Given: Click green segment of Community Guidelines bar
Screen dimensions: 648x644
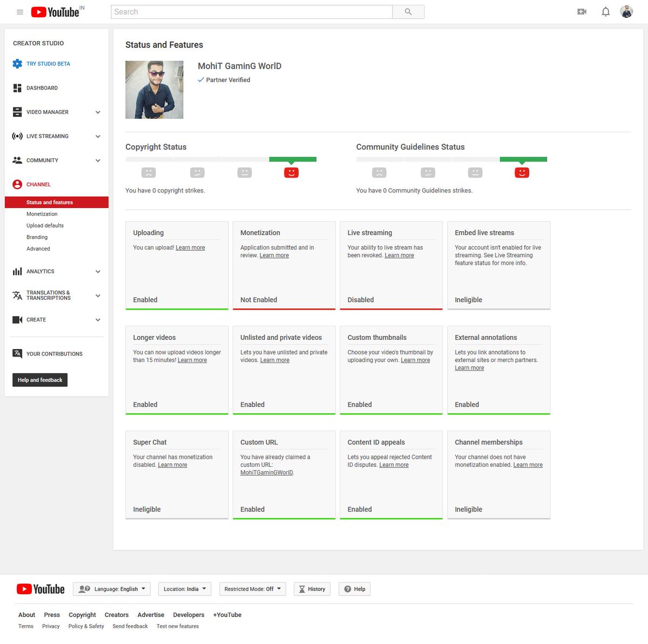Looking at the screenshot, I should coord(523,159).
